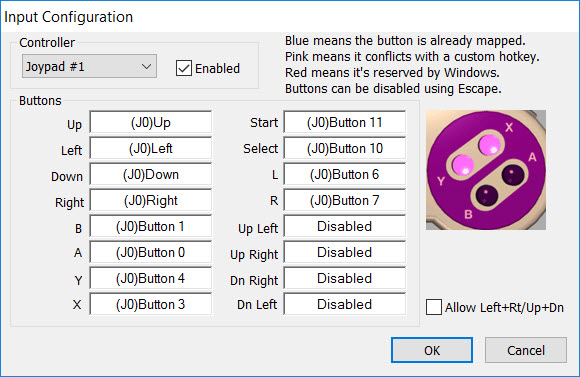Click the disabled Dn Right field
Viewport: 580px width, 377px height.
pos(344,278)
